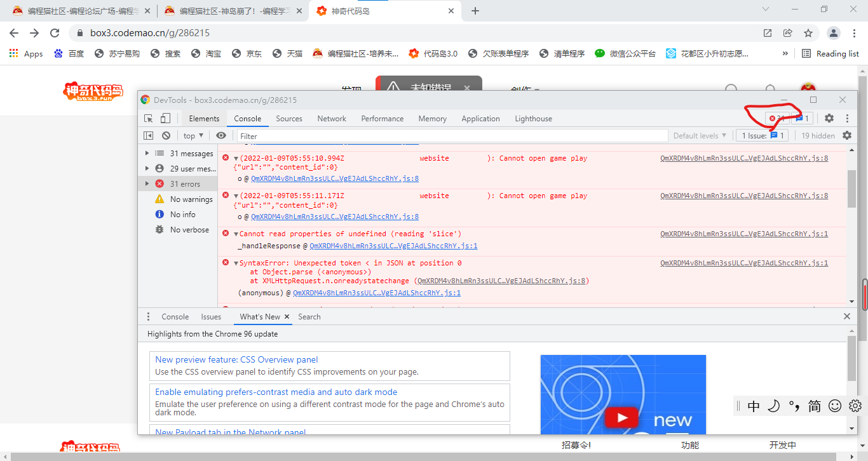Screen dimensions: 868x461
Task: Open Console tab in drawer
Action: (175, 316)
